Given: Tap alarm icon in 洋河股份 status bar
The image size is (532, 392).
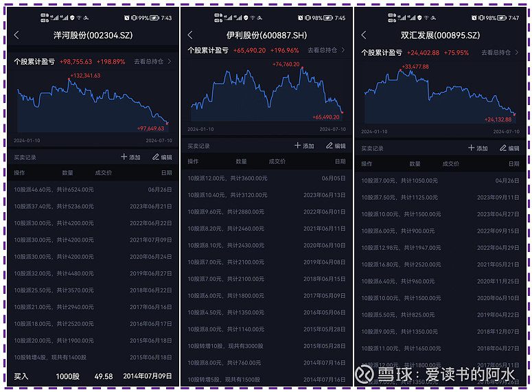Looking at the screenshot, I should (126, 18).
